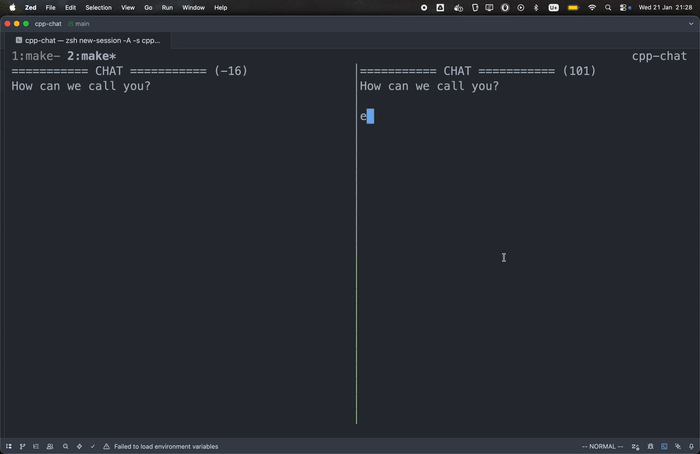
Task: Click the tmux window 1:make- label
Action: point(36,56)
